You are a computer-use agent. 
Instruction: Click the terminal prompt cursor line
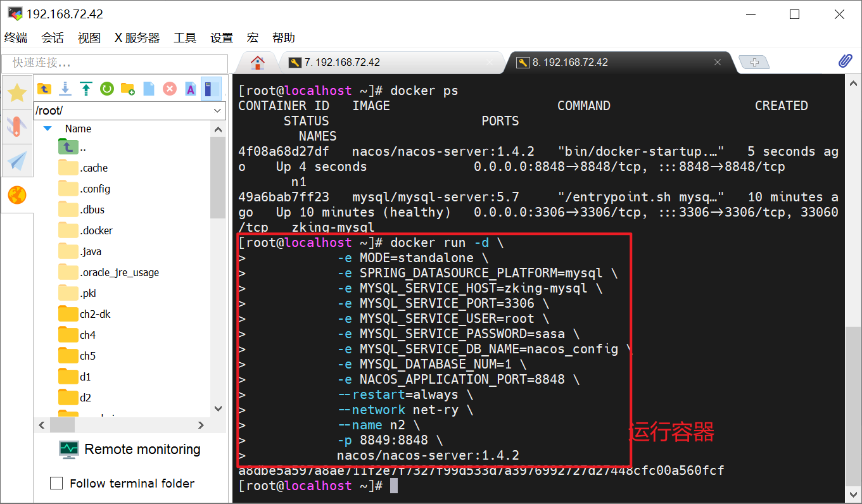click(x=317, y=486)
